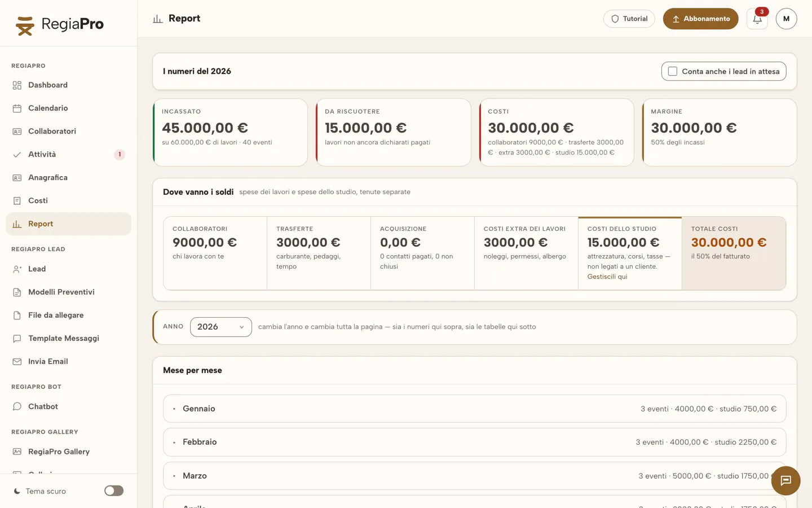
Task: Click the Tutorial button
Action: [629, 19]
